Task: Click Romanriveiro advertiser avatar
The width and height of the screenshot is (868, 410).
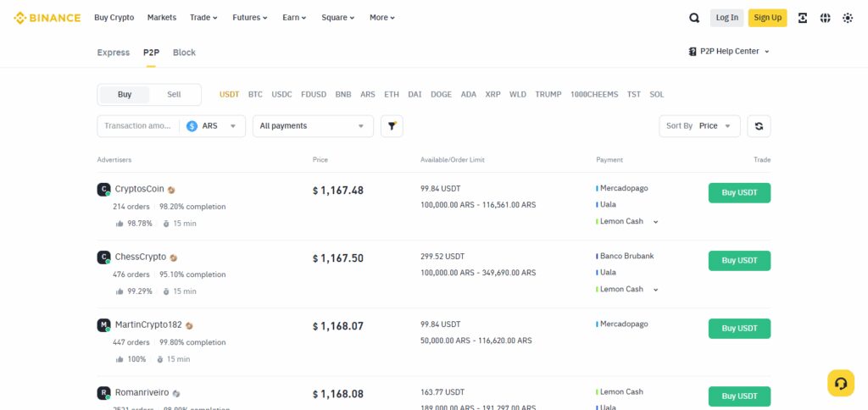Action: point(103,393)
